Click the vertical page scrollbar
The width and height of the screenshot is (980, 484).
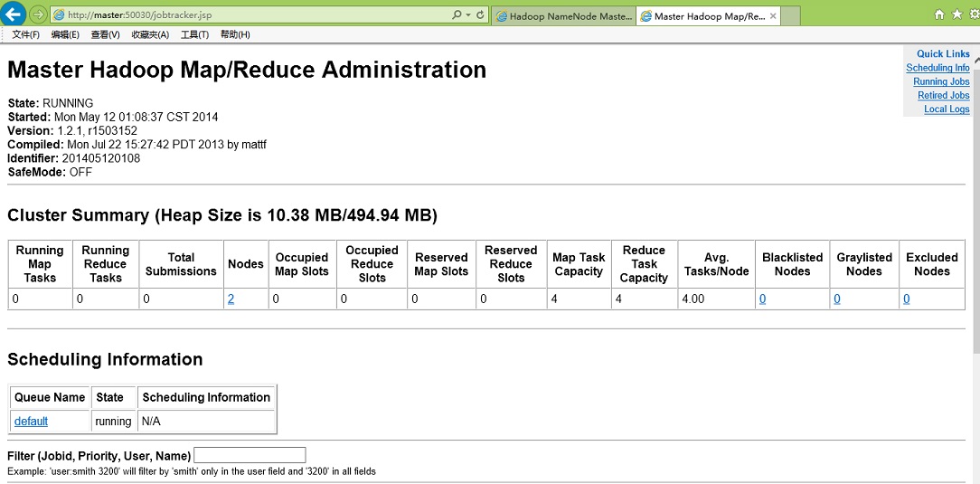[975, 271]
